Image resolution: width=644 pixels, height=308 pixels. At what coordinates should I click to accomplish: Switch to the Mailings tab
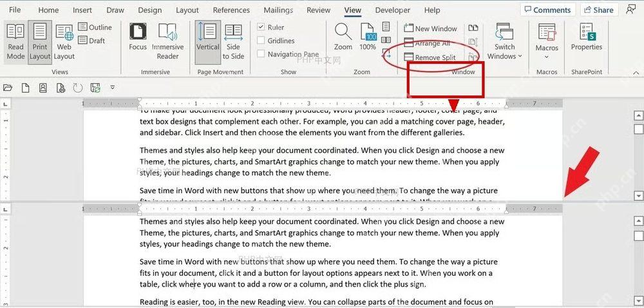tap(278, 10)
